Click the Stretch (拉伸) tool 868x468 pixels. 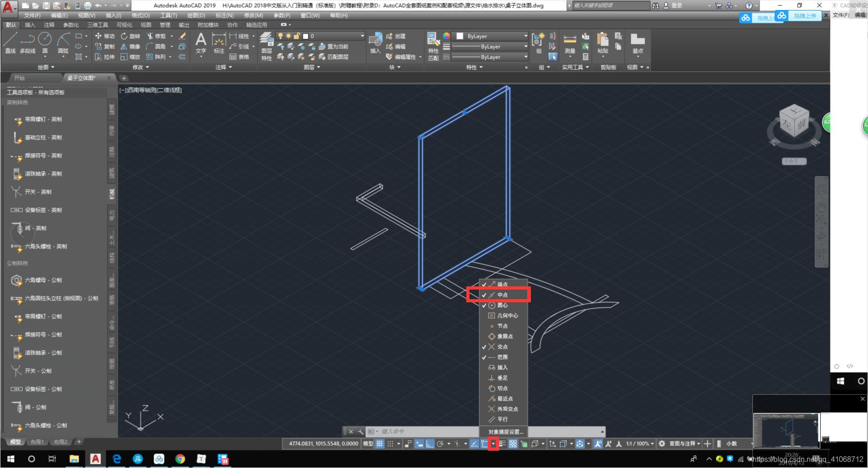[x=105, y=57]
